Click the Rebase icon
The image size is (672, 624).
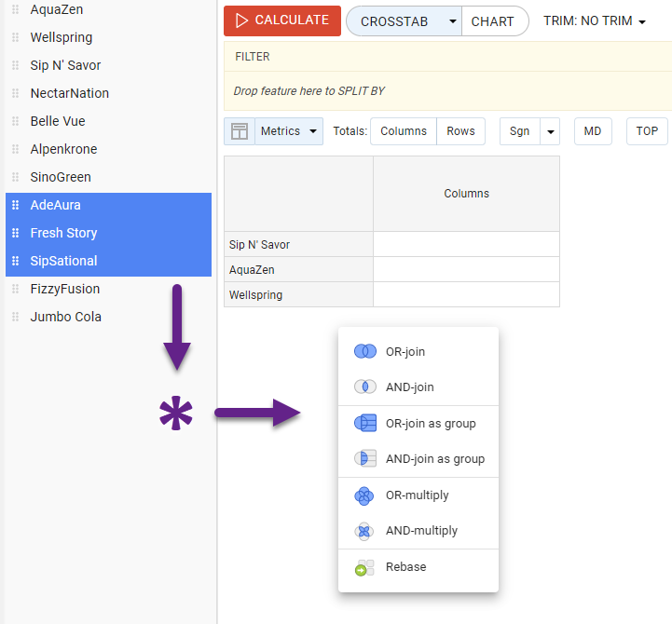coord(364,567)
